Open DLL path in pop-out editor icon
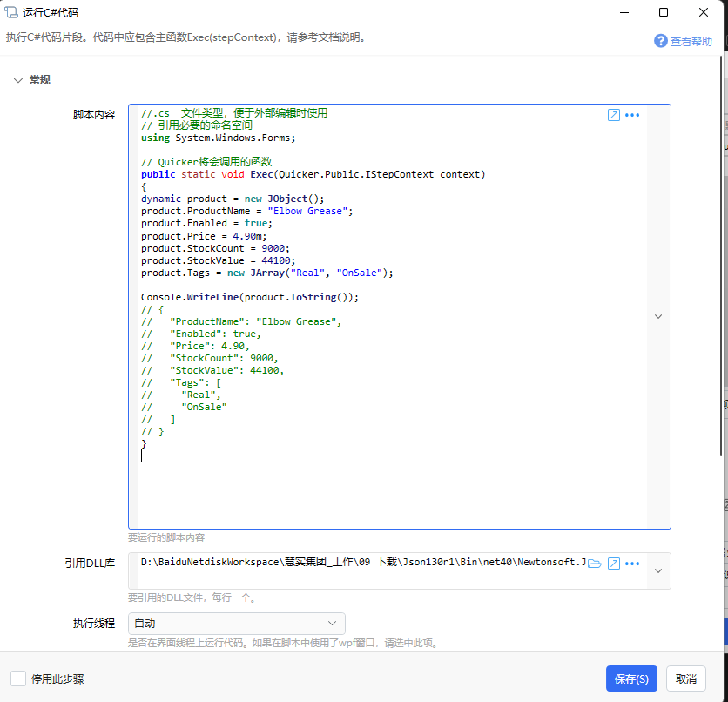Screen dimensions: 728x702 tap(614, 564)
